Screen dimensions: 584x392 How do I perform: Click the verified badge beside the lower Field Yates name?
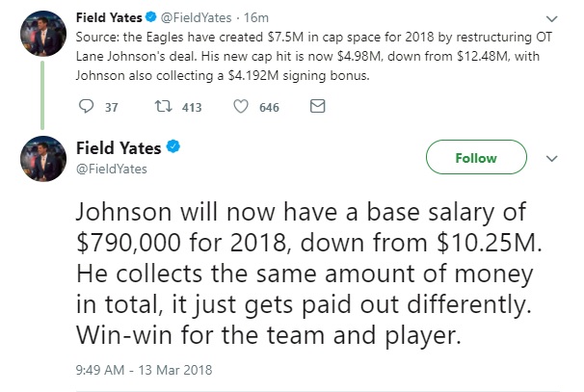coord(173,147)
